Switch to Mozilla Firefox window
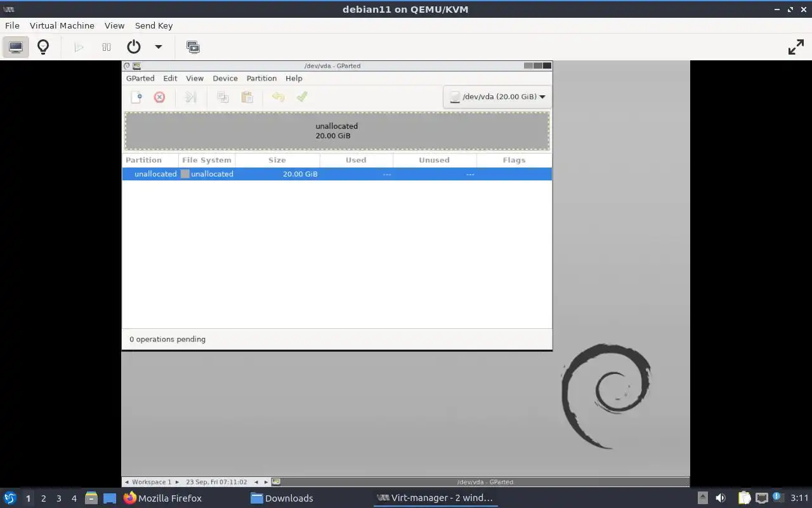812x508 pixels. (x=162, y=498)
